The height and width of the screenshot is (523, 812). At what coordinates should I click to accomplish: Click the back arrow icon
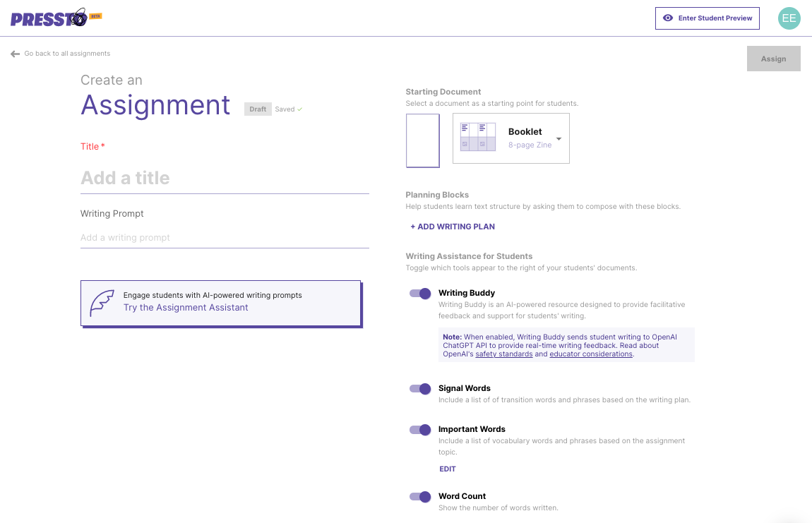[15, 54]
